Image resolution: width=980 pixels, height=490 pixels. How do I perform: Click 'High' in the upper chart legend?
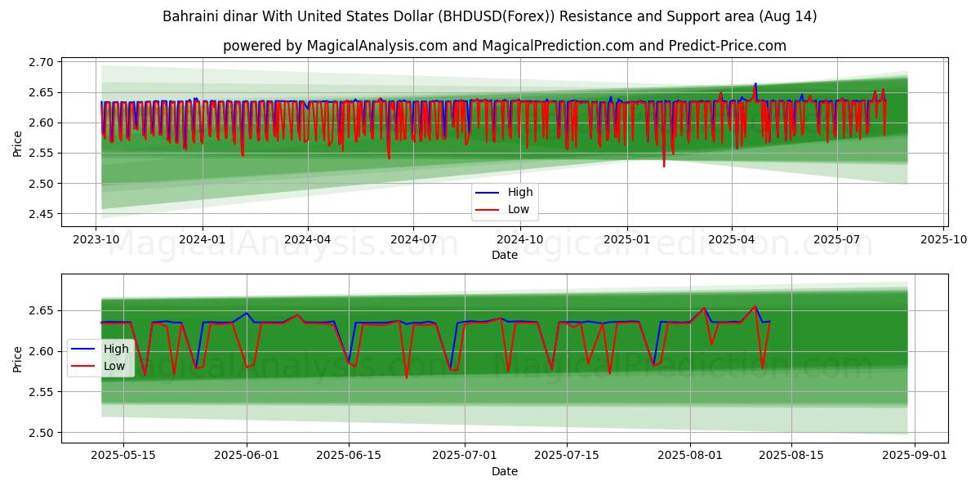coord(520,192)
